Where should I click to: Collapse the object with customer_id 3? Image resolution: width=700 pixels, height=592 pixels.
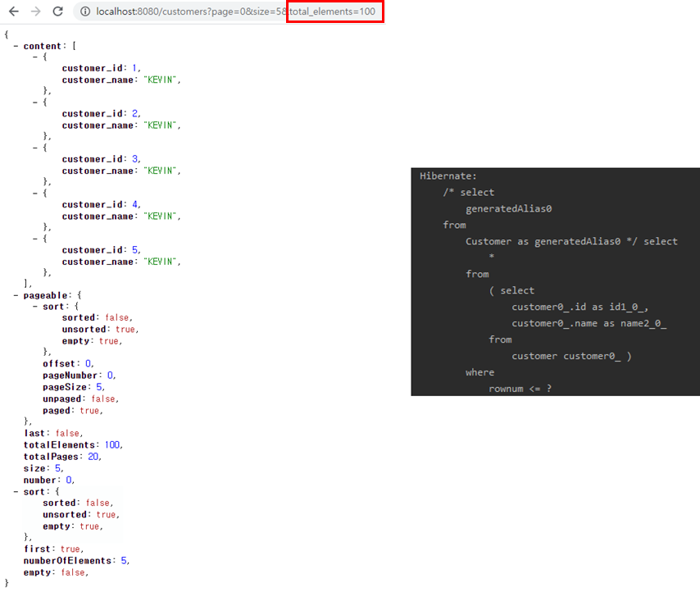34,148
